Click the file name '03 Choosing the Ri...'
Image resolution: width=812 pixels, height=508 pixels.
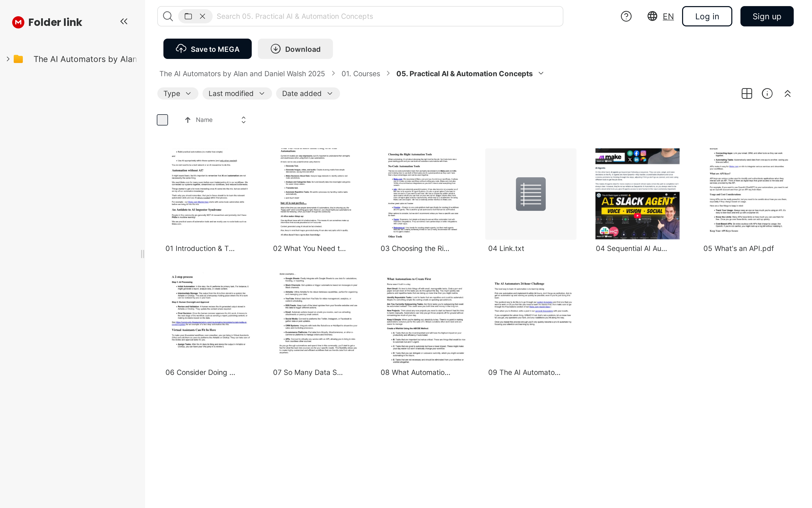[415, 249]
